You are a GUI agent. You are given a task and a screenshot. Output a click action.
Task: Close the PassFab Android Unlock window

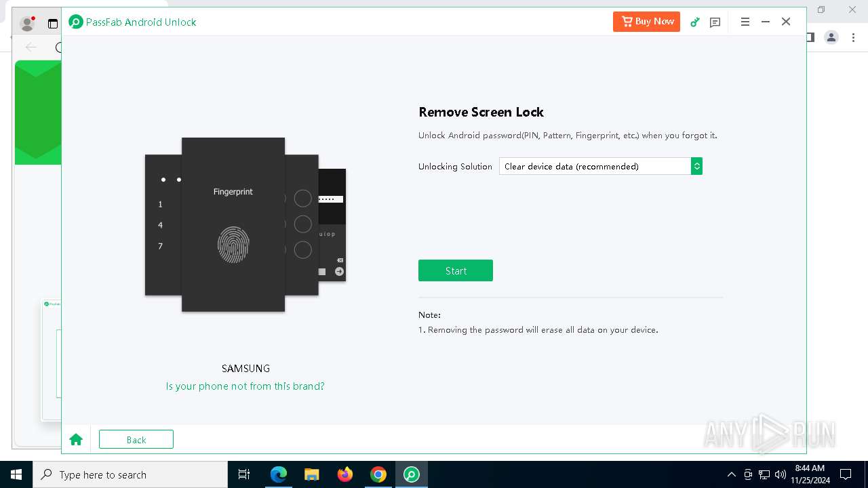pyautogui.click(x=786, y=22)
